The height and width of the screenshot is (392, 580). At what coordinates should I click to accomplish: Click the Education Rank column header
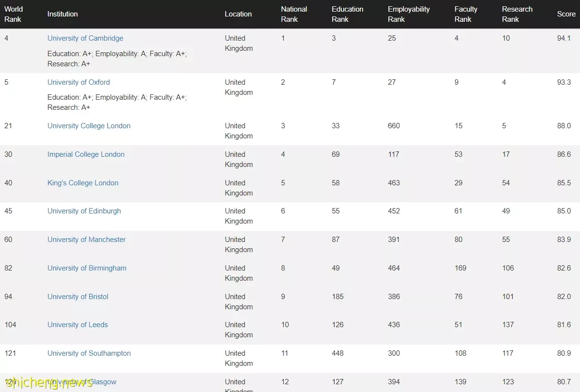click(347, 14)
